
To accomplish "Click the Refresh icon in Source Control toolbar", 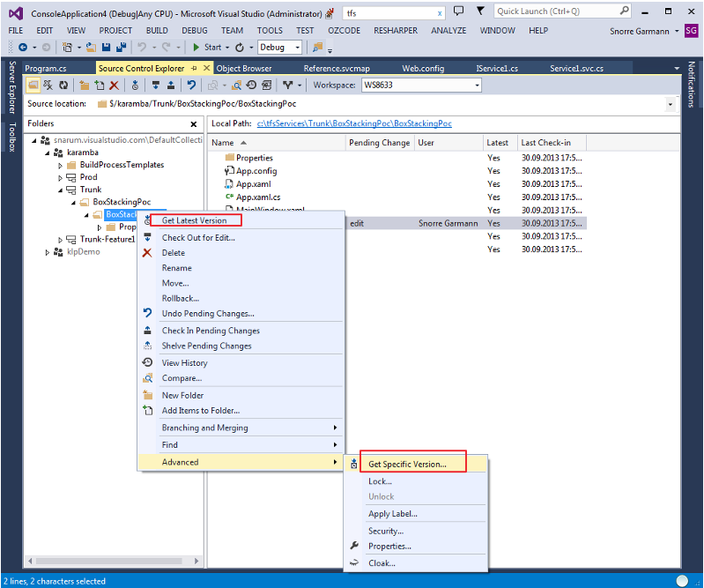I will click(x=63, y=85).
